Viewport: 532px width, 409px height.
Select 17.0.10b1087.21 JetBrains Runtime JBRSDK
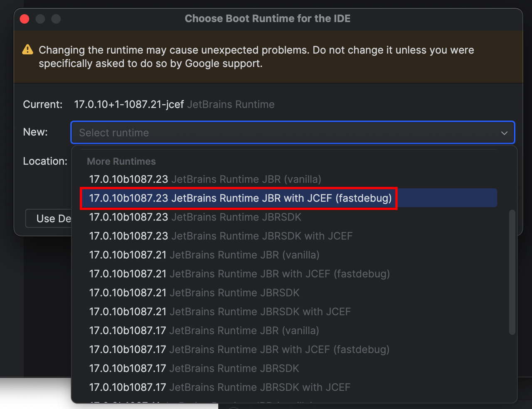click(x=289, y=293)
